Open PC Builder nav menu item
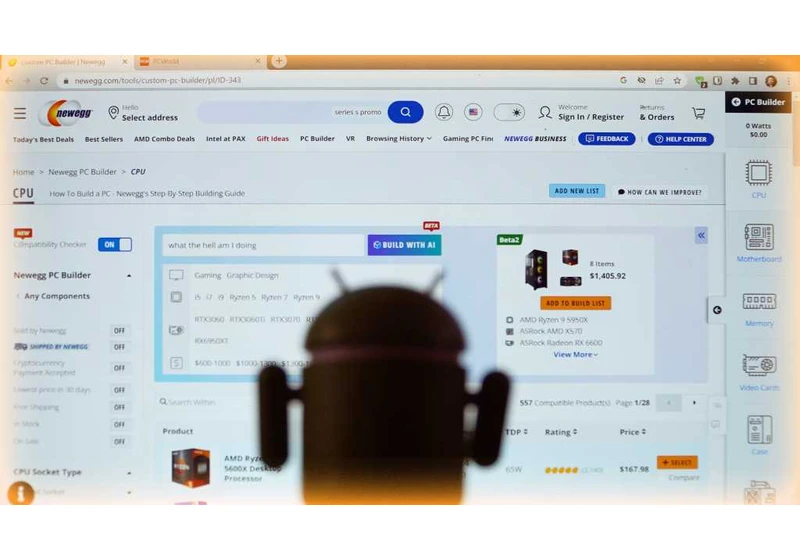Image resolution: width=800 pixels, height=560 pixels. tap(317, 139)
